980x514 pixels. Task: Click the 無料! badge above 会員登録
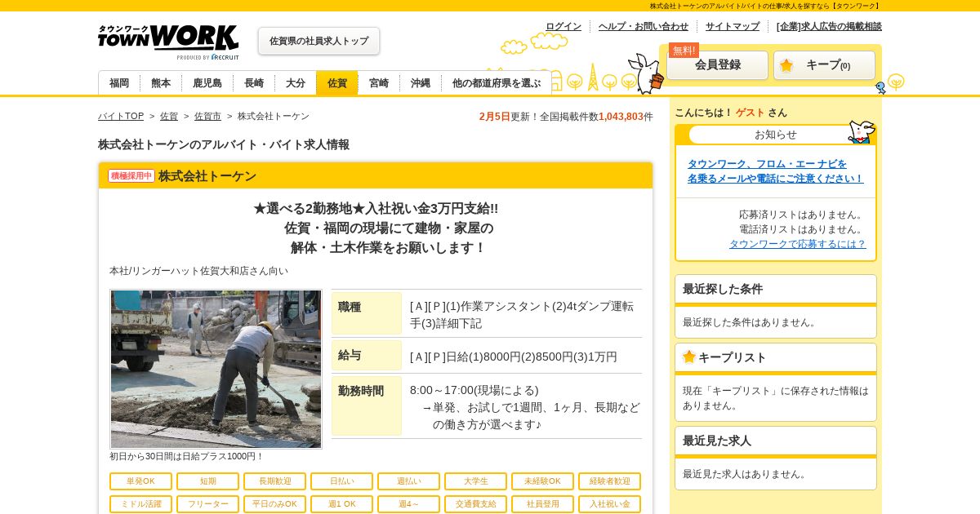pos(684,50)
